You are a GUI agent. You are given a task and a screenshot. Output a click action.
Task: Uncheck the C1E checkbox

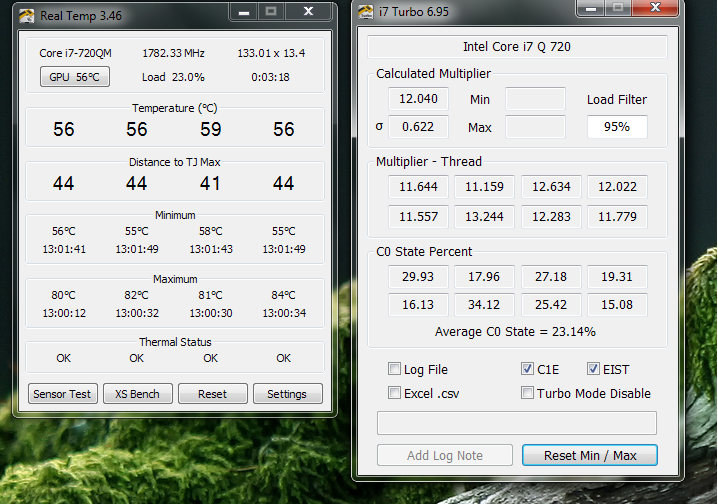pos(527,369)
